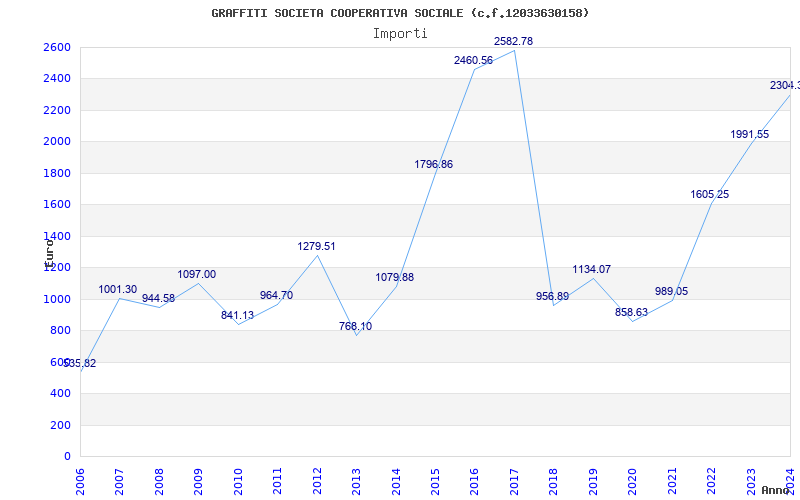Select the 956.89 data label
Image resolution: width=800 pixels, height=500 pixels.
click(x=553, y=296)
